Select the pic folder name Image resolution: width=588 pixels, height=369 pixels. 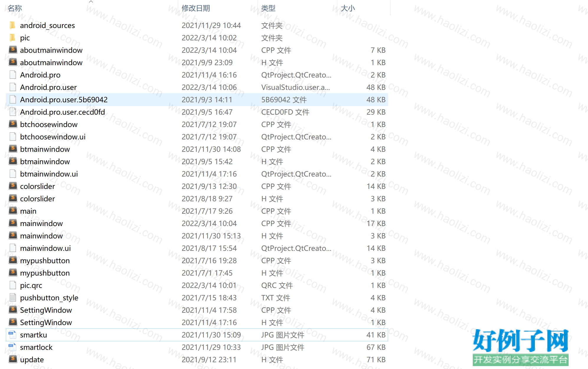(25, 38)
